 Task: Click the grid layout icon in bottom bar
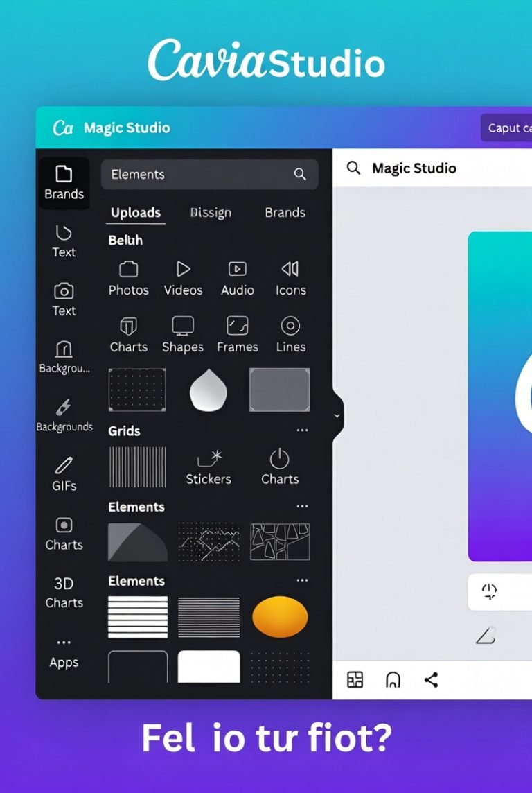coord(355,680)
